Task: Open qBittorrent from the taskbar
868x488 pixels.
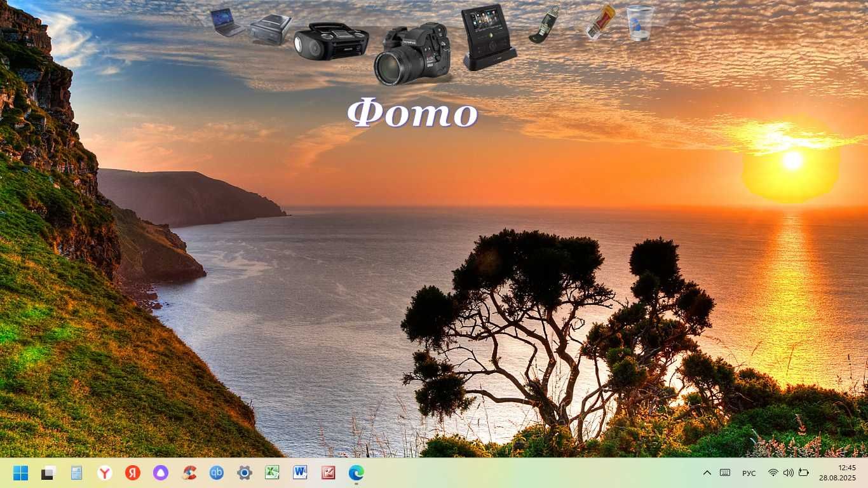Action: pos(217,473)
